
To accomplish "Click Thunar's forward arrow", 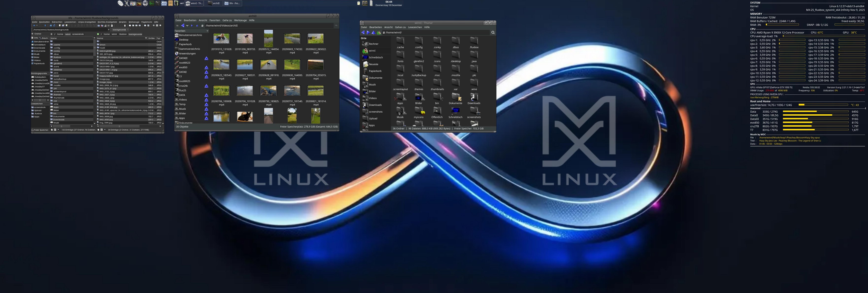I will [x=368, y=32].
